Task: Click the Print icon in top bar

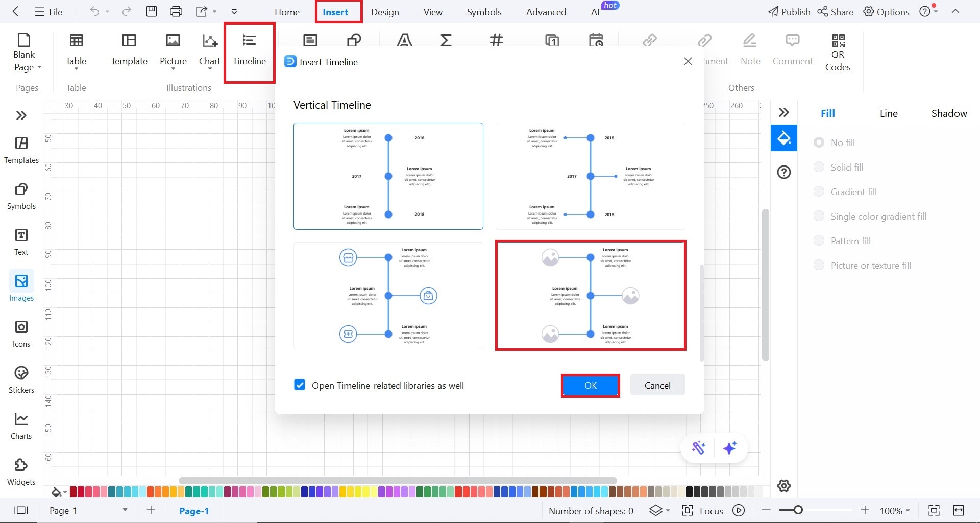Action: (x=176, y=11)
